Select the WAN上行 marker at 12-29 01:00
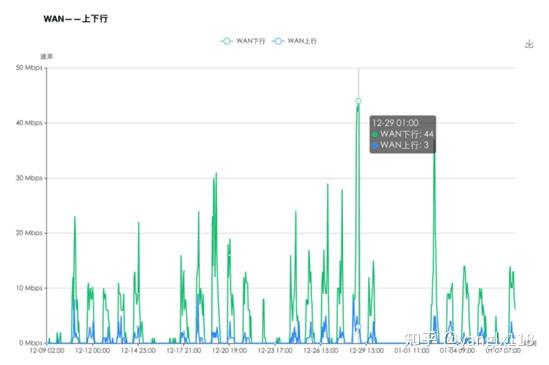The image size is (549, 365). click(358, 326)
